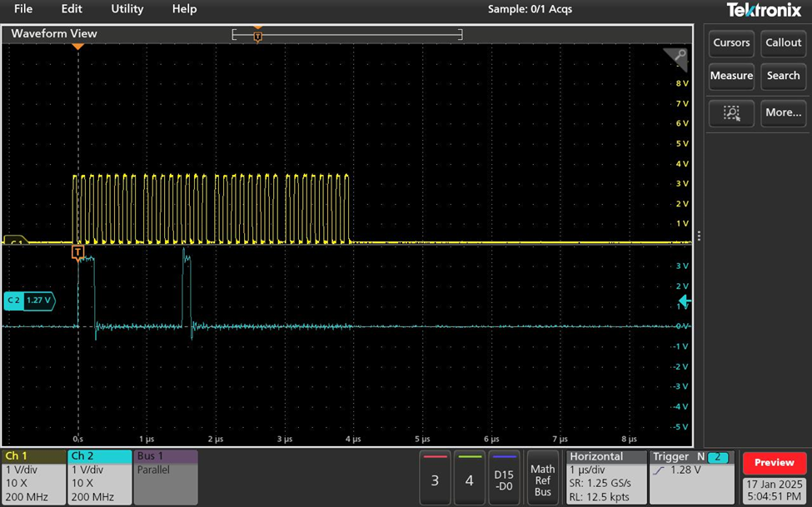Click the Preview button

coord(774,462)
